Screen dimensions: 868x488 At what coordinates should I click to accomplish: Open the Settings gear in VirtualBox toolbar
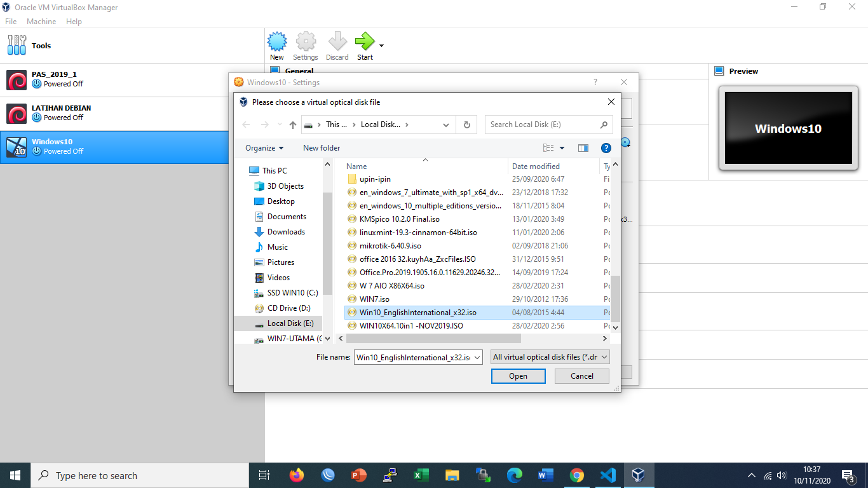(x=306, y=46)
